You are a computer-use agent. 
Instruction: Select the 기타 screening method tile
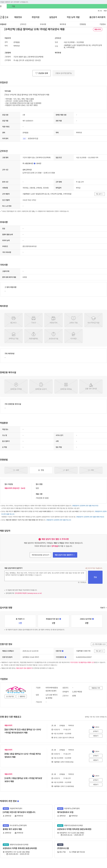(x=91, y=470)
